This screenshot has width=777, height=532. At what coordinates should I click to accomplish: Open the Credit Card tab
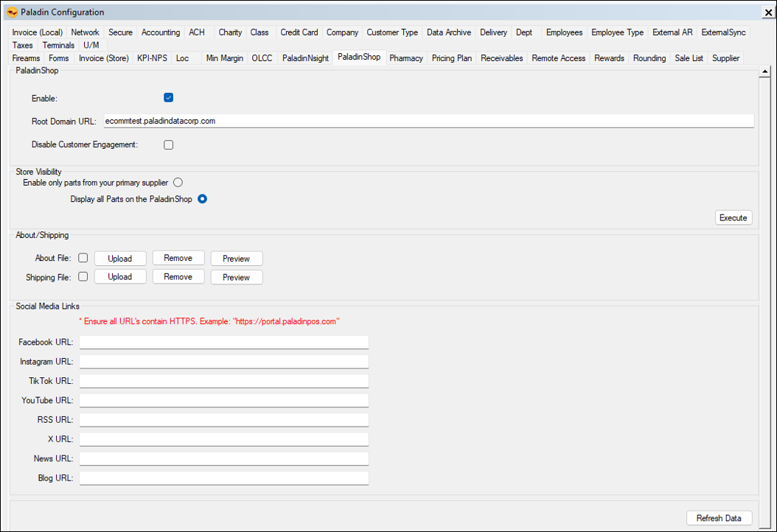click(x=299, y=32)
